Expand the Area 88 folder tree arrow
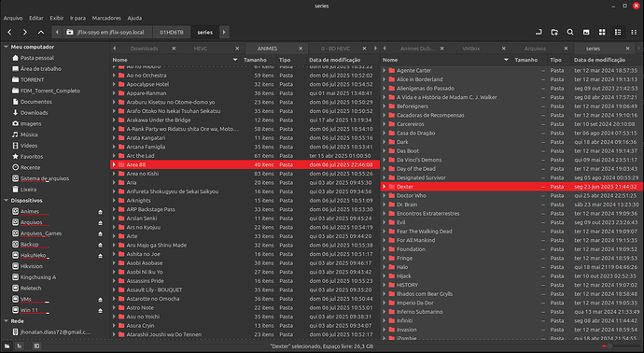Viewport: 644px width, 353px height. (114, 164)
